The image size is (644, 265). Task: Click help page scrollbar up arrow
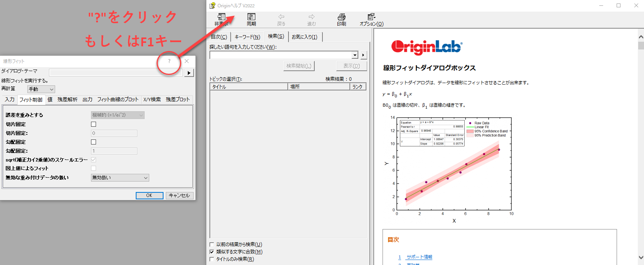pyautogui.click(x=641, y=37)
